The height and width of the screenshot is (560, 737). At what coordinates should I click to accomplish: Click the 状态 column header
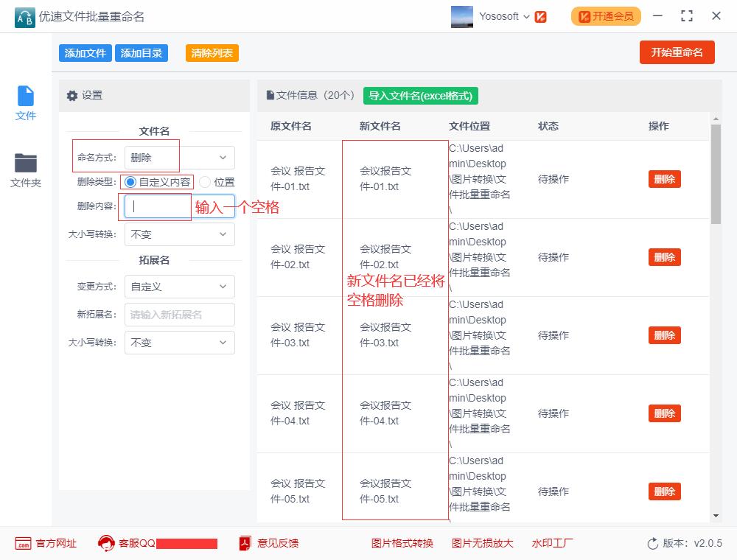(x=548, y=126)
